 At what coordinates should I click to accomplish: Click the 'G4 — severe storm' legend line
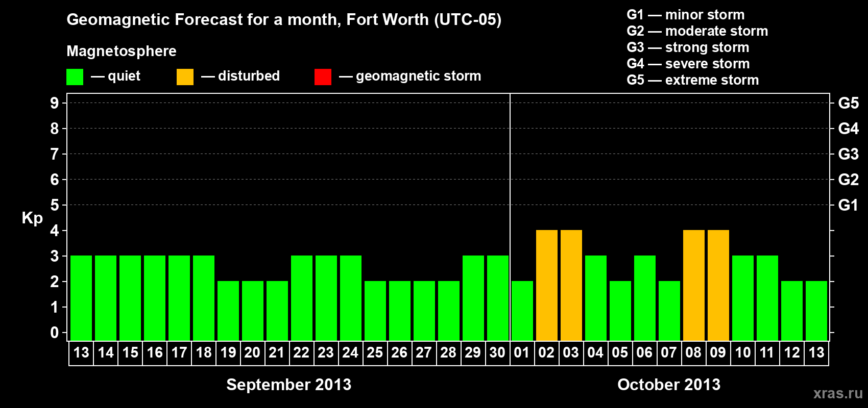tap(688, 64)
